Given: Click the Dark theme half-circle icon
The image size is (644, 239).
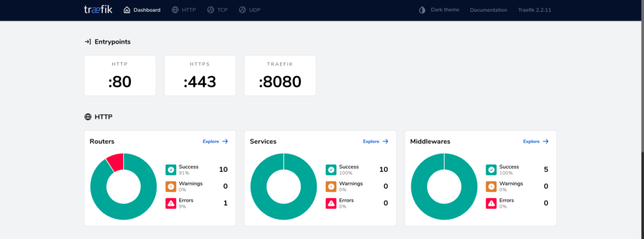Looking at the screenshot, I should 422,10.
